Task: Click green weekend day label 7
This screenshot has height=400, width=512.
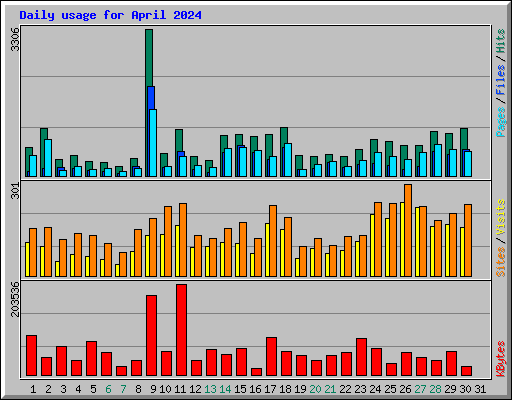Action: pyautogui.click(x=123, y=389)
